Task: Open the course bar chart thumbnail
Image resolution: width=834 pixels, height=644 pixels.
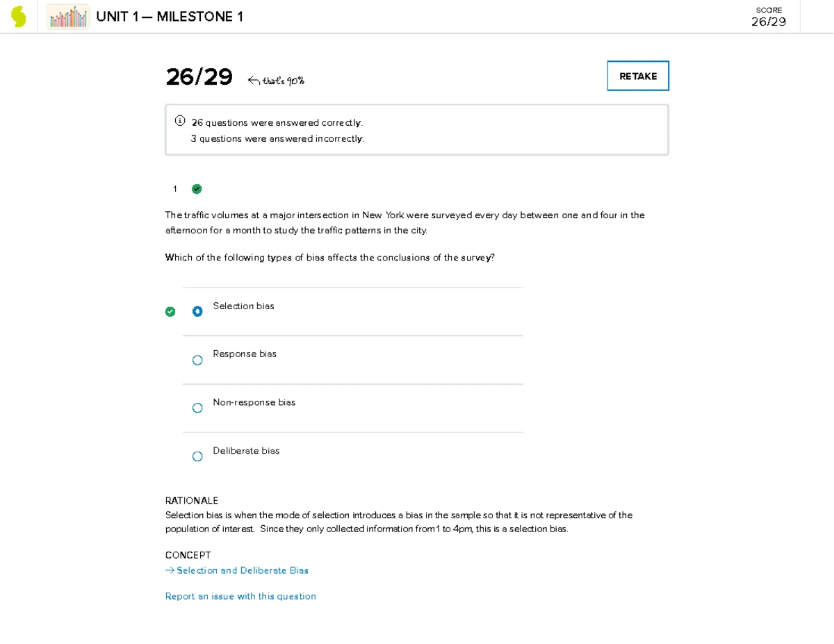Action: tap(68, 17)
